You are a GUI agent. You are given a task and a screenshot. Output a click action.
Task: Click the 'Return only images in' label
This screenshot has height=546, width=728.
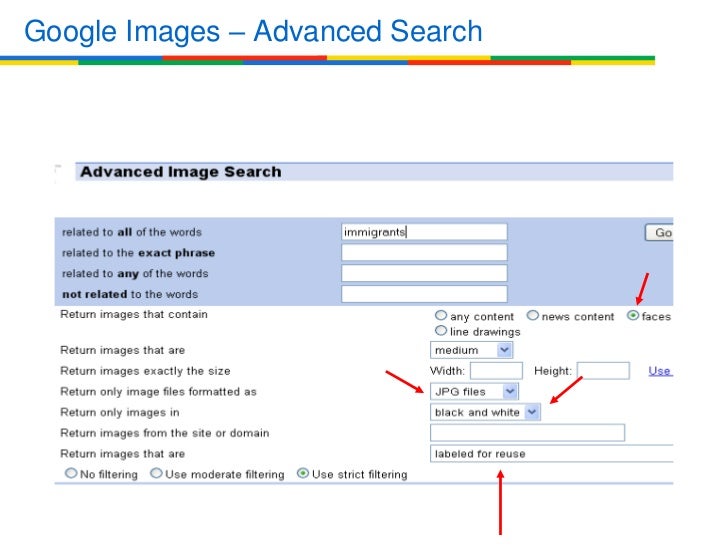click(x=120, y=412)
